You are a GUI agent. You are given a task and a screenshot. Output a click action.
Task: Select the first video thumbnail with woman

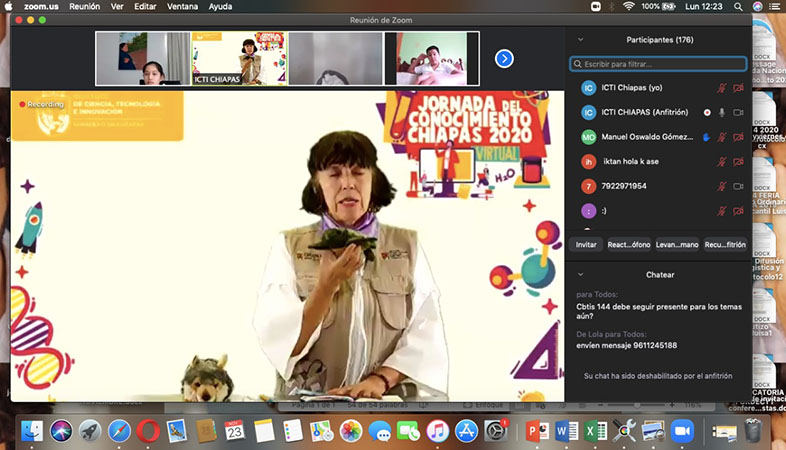click(x=143, y=59)
